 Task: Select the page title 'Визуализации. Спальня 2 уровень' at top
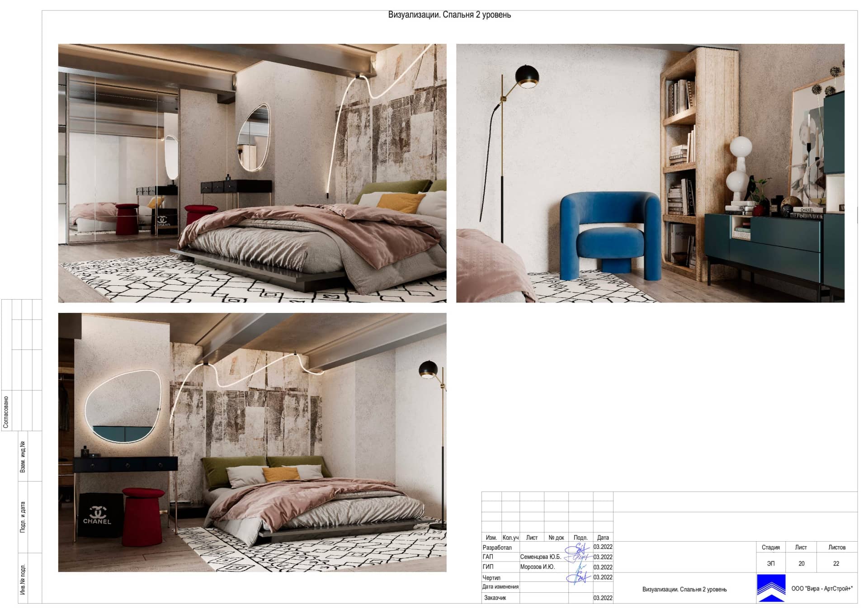[x=449, y=15]
